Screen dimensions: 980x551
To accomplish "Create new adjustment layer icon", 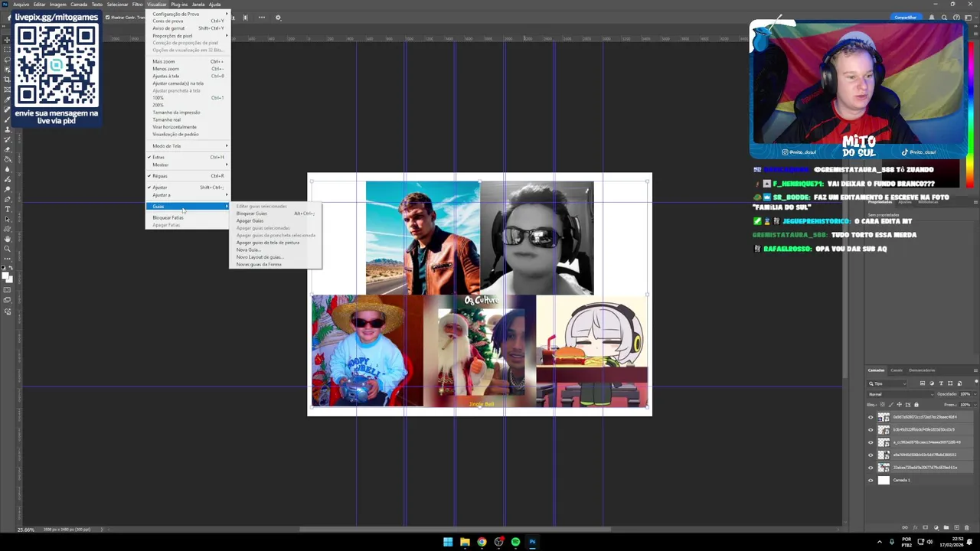I will [x=936, y=527].
